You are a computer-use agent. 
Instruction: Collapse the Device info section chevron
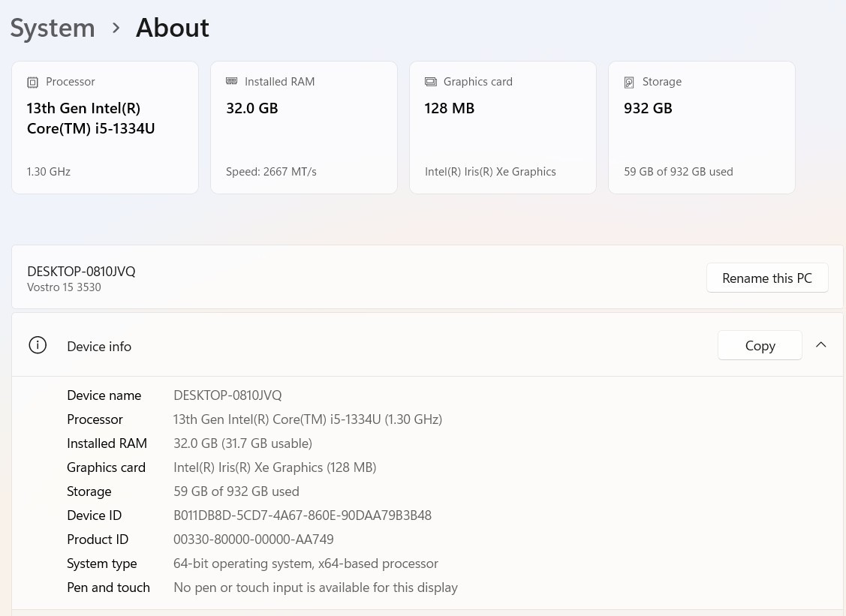point(820,344)
